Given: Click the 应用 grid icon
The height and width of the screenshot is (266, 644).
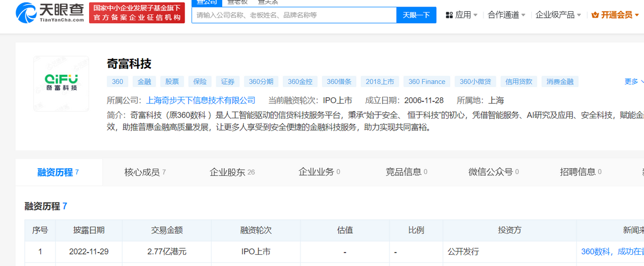Looking at the screenshot, I should (x=449, y=15).
